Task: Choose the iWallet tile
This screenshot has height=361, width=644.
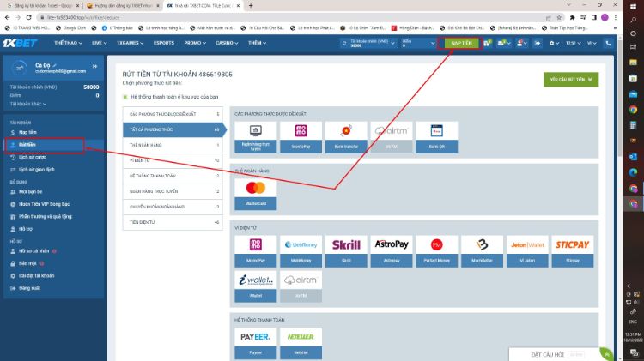Action: tap(256, 286)
